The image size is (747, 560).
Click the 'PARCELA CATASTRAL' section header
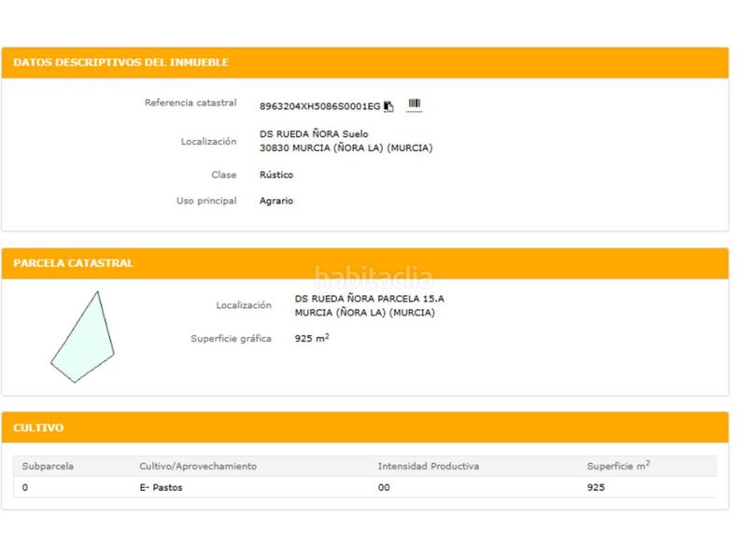pyautogui.click(x=74, y=263)
